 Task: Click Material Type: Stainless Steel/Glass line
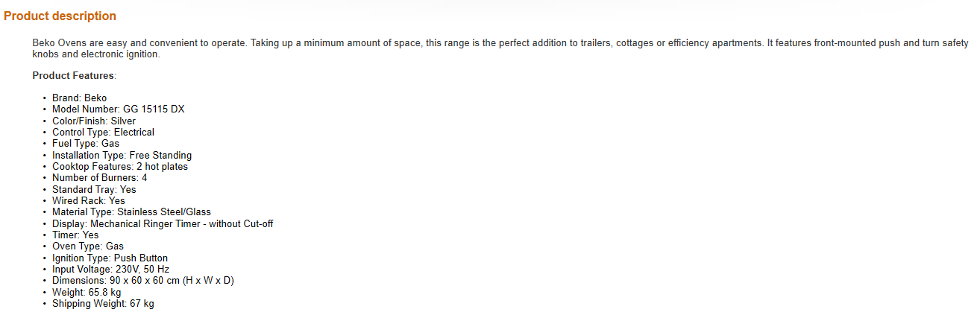click(x=131, y=211)
